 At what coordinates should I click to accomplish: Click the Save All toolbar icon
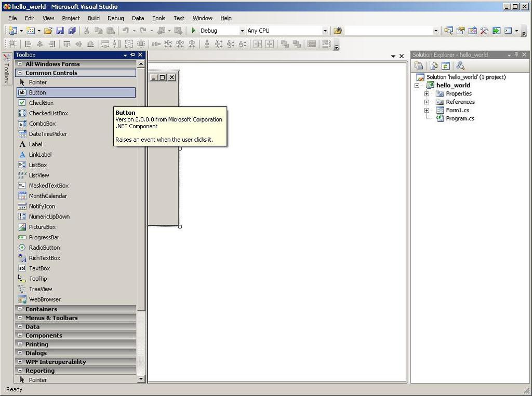(x=72, y=31)
